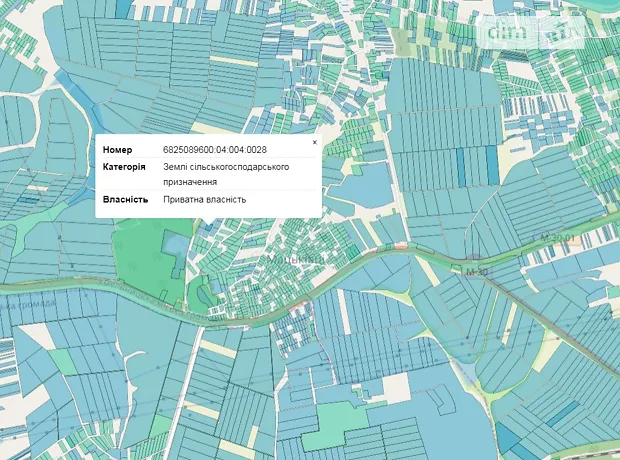This screenshot has width=620, height=460.
Task: Click the Номер field label
Action: [117, 150]
